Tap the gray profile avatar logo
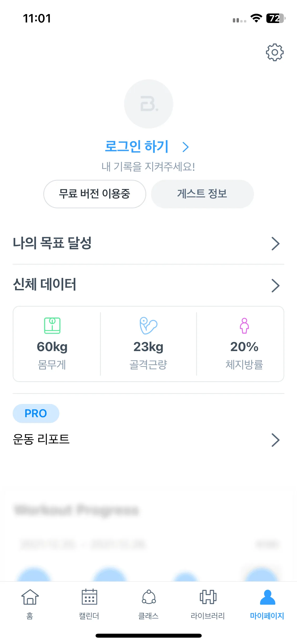This screenshot has width=297, height=644. (x=149, y=104)
